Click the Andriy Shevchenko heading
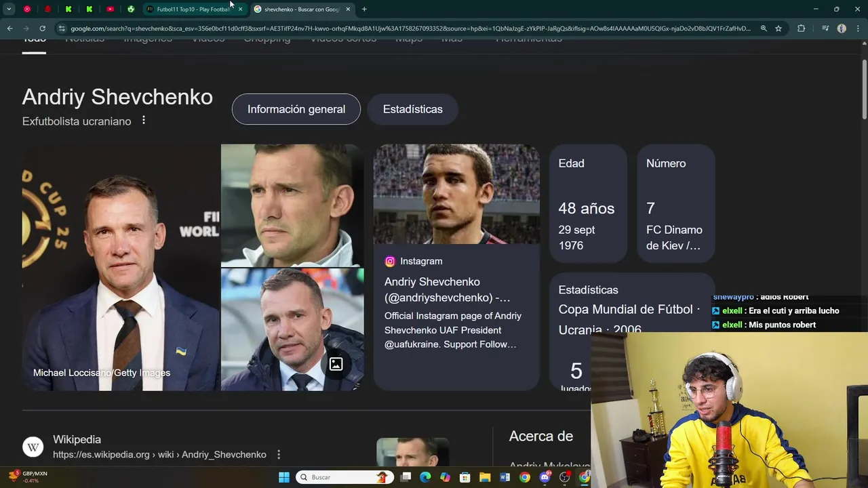The image size is (868, 488). click(x=117, y=97)
